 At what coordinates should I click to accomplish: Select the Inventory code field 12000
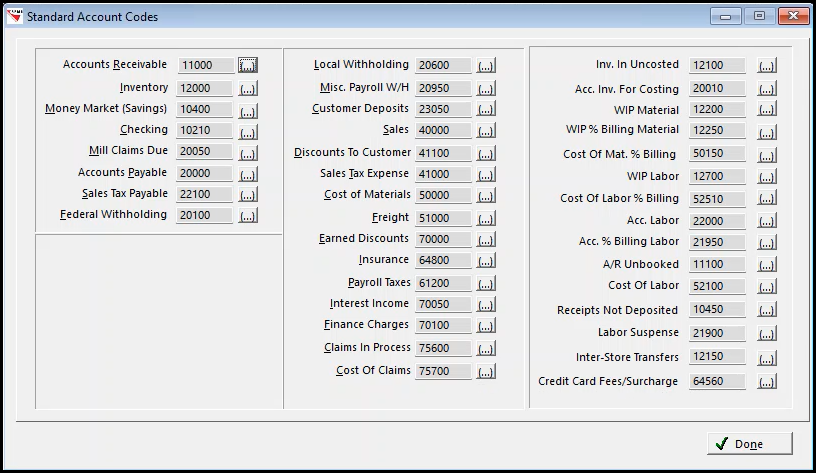pyautogui.click(x=205, y=88)
